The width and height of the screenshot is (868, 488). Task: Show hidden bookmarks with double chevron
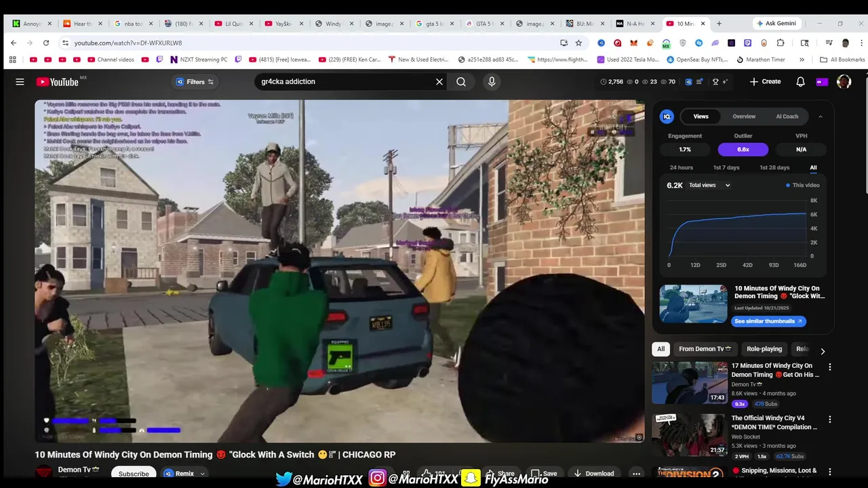click(x=802, y=60)
